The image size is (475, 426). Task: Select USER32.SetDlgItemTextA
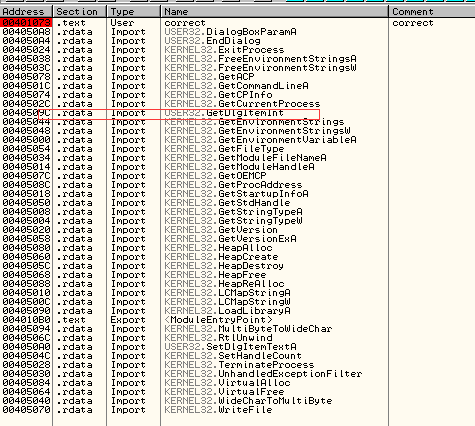[230, 347]
